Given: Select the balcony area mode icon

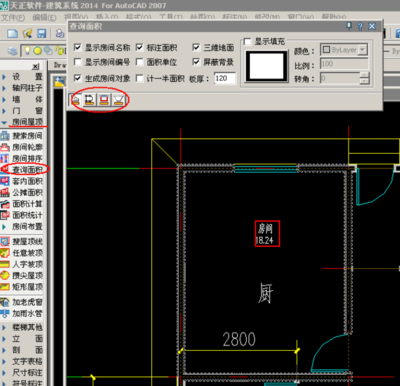Looking at the screenshot, I should coord(104,100).
